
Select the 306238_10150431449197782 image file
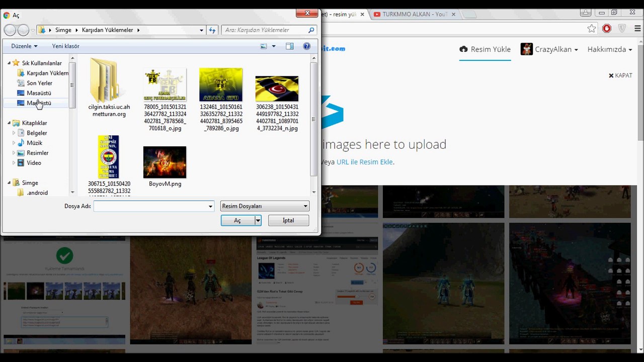(x=277, y=103)
